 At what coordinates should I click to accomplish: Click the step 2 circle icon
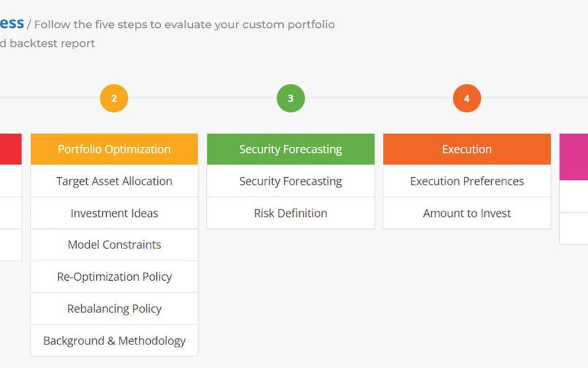coord(114,98)
